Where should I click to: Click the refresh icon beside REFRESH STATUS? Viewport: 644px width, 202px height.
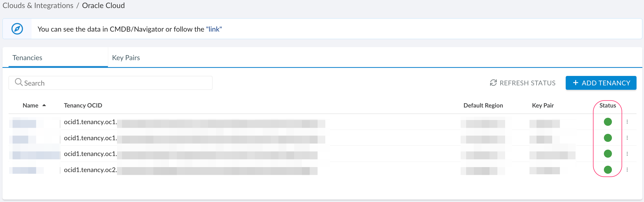(x=493, y=83)
